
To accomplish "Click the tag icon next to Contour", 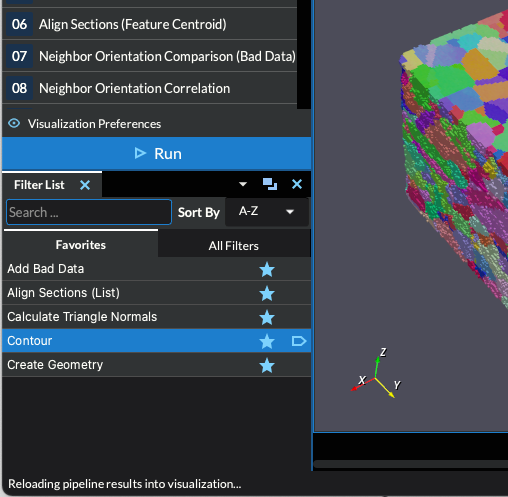I will 299,341.
